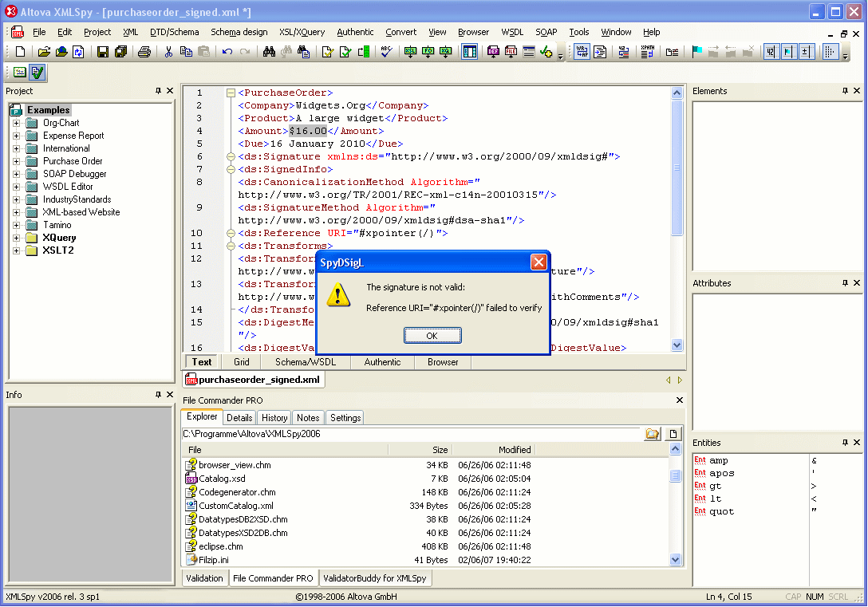Open Find with the binoculars icon

pos(269,52)
